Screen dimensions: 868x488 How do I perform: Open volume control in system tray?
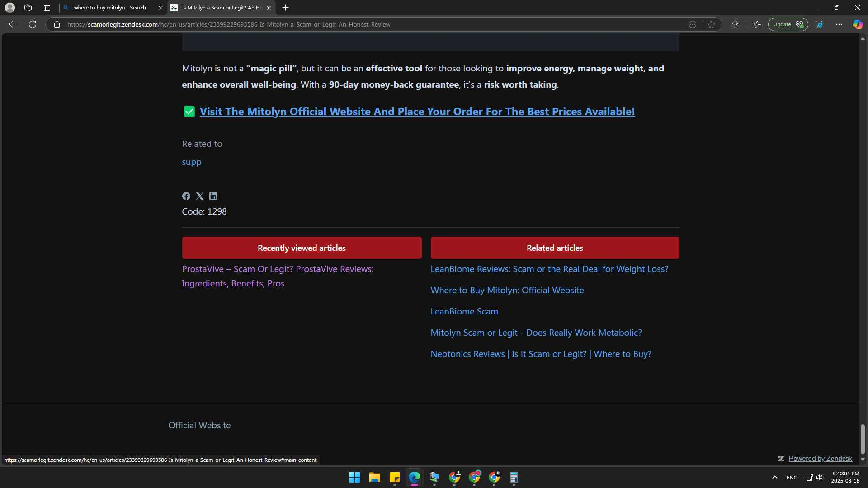coord(820,477)
